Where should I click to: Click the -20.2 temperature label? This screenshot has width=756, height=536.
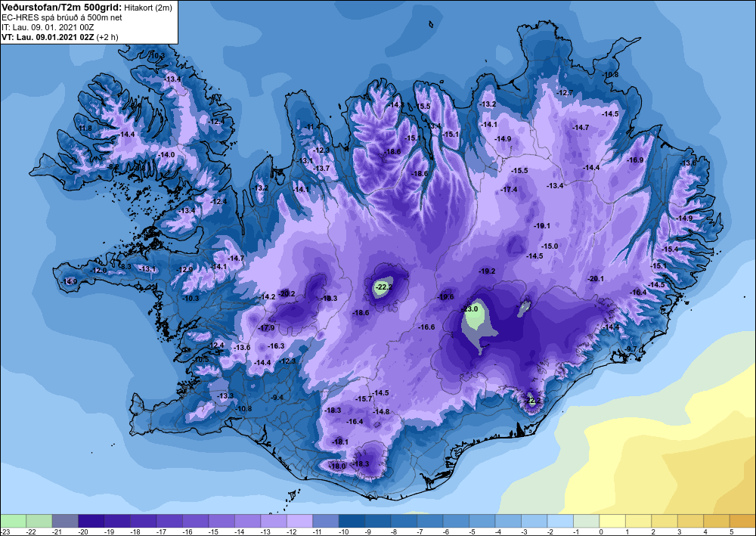pyautogui.click(x=287, y=293)
